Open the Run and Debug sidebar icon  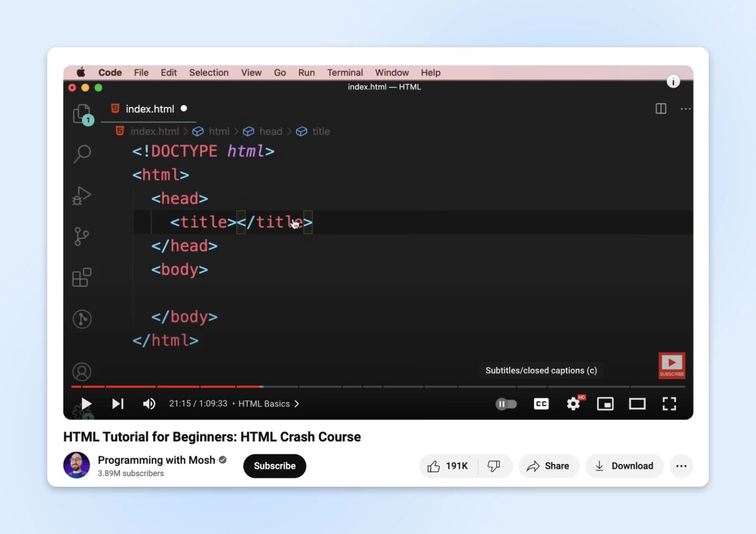(82, 195)
